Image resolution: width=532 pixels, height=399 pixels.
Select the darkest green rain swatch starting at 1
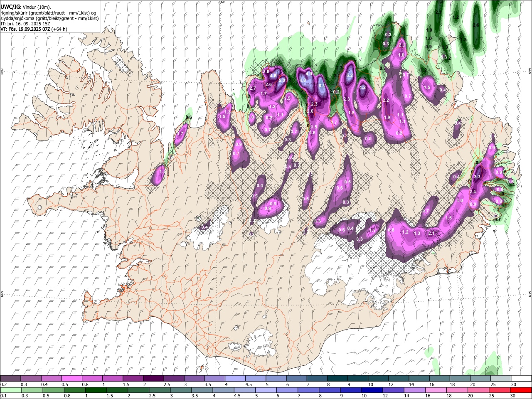pos(96,390)
